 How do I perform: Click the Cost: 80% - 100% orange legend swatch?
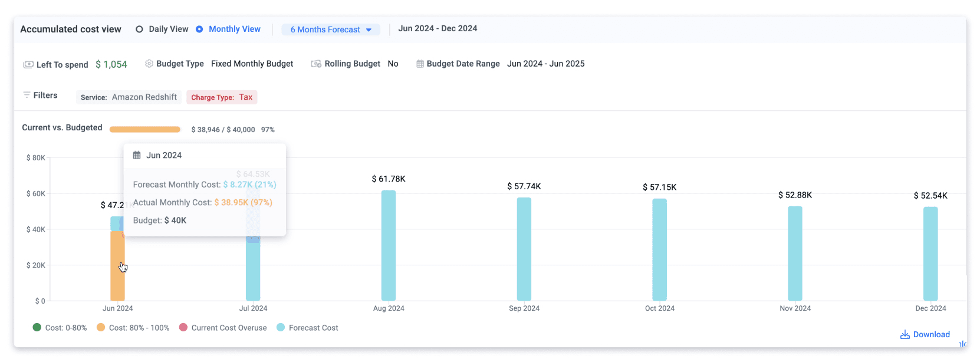pos(101,327)
